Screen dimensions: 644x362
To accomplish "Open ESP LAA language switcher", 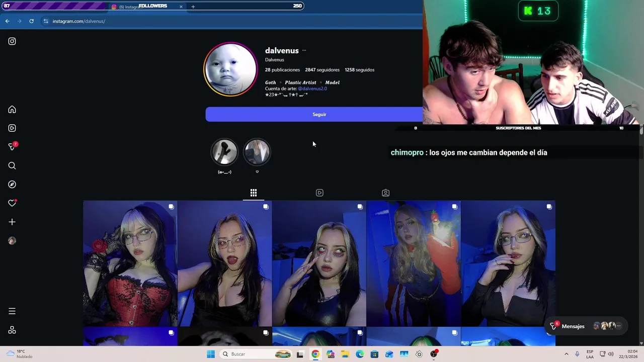I will (590, 354).
